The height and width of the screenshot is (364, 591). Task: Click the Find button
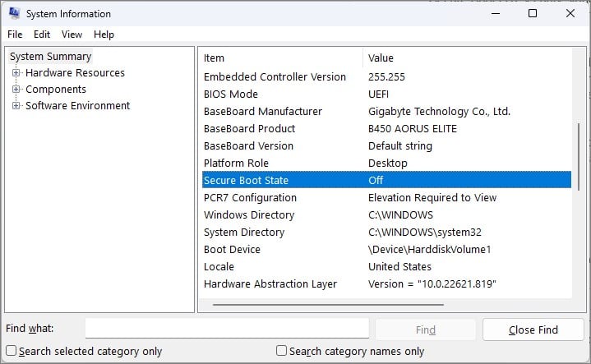[426, 329]
